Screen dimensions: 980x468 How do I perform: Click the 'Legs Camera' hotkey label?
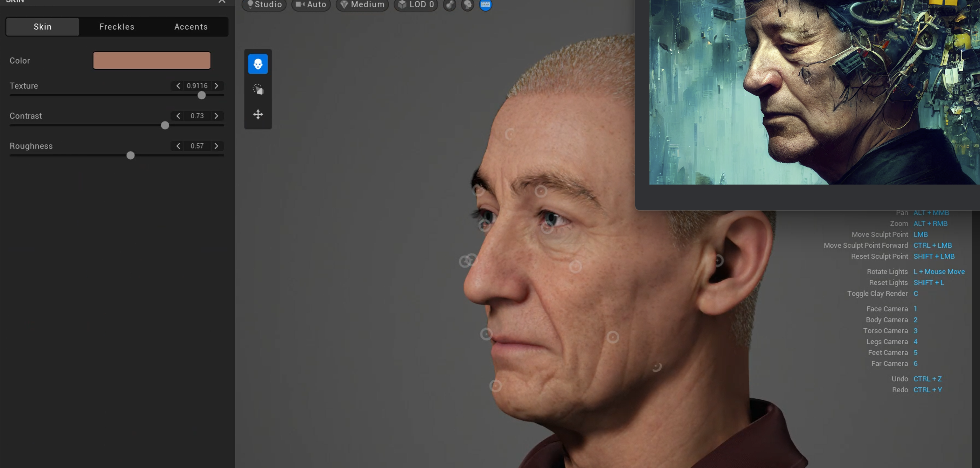[887, 342]
